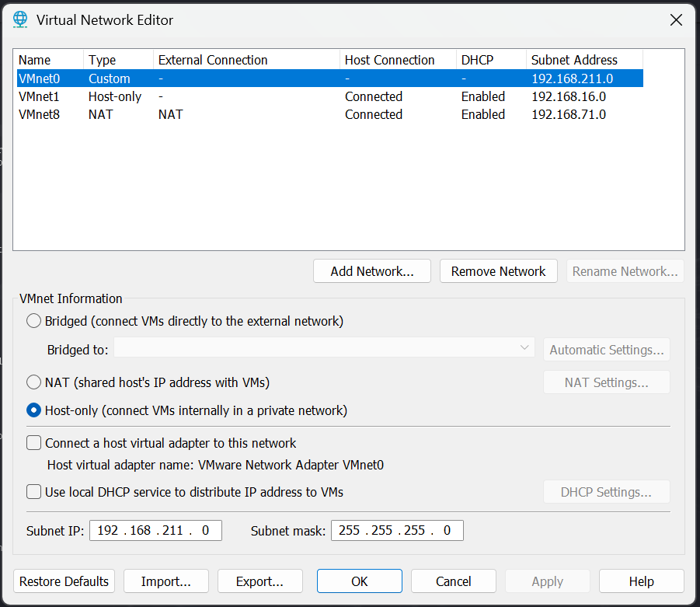Close the Virtual Network Editor window
The image size is (700, 607).
(x=676, y=19)
